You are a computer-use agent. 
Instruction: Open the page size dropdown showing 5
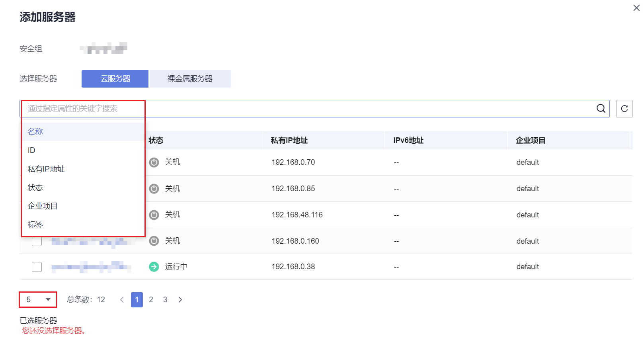[x=38, y=300]
